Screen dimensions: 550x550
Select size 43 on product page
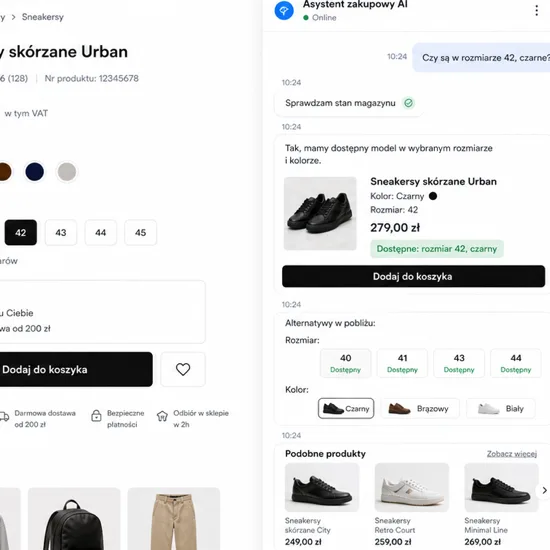[x=61, y=233]
